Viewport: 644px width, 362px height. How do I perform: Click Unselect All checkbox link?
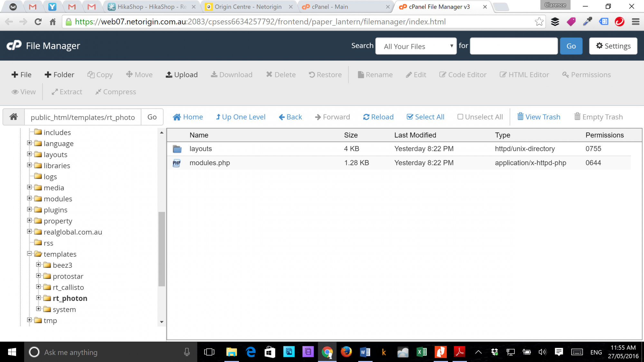pos(480,117)
